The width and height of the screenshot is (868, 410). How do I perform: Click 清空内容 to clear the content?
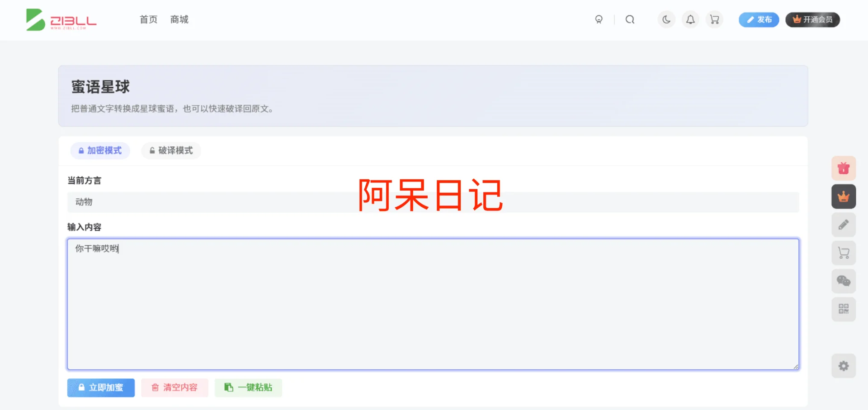pyautogui.click(x=175, y=387)
